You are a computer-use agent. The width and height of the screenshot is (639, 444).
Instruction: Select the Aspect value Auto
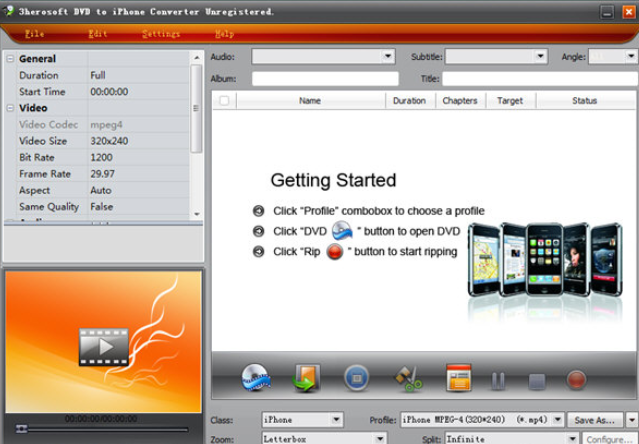pyautogui.click(x=101, y=190)
